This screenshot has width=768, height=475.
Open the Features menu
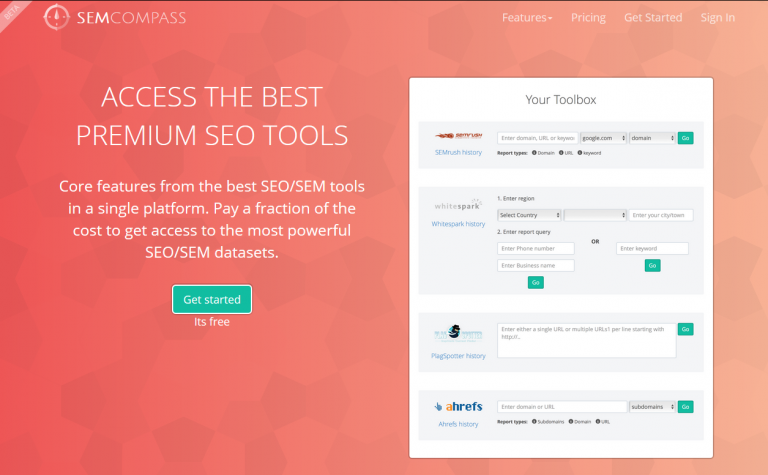(527, 18)
